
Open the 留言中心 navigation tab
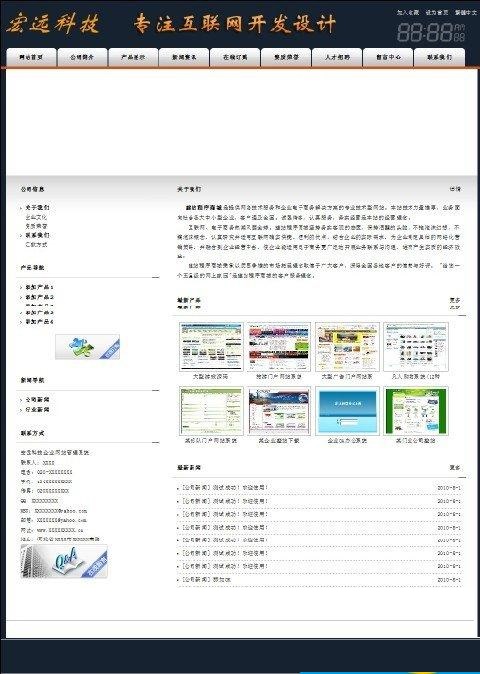point(388,57)
